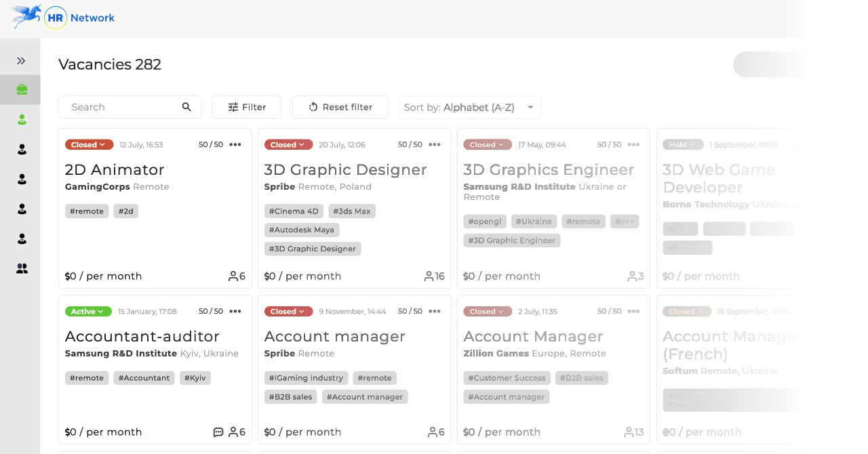Click the candidates icon on 3D Graphics Engineer card
Viewport: 868px width, 454px height.
tap(632, 276)
